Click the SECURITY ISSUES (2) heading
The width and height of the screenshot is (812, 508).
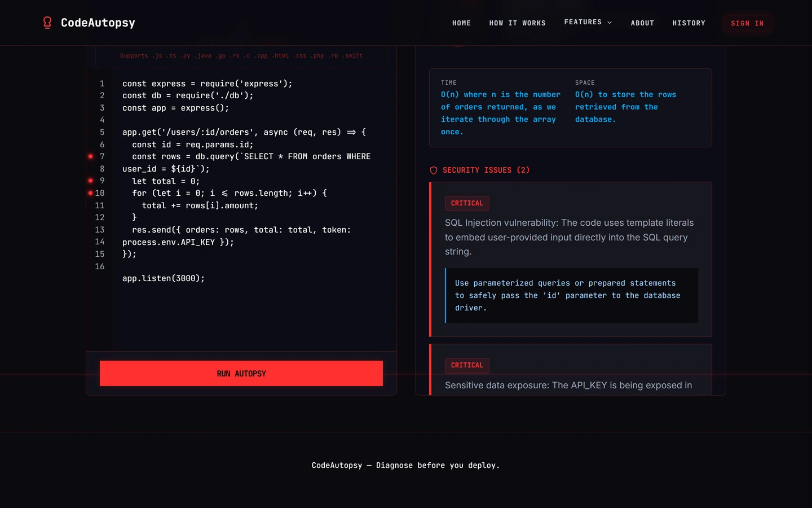tap(486, 170)
